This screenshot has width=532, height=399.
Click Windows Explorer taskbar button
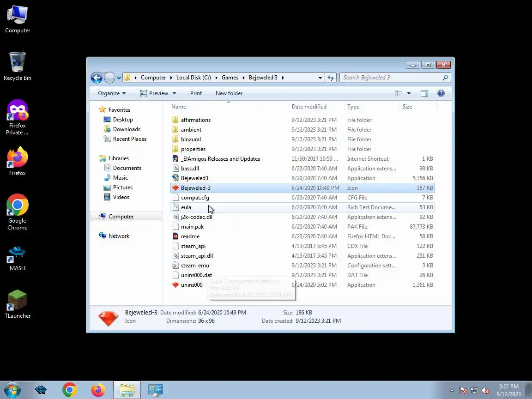[127, 390]
